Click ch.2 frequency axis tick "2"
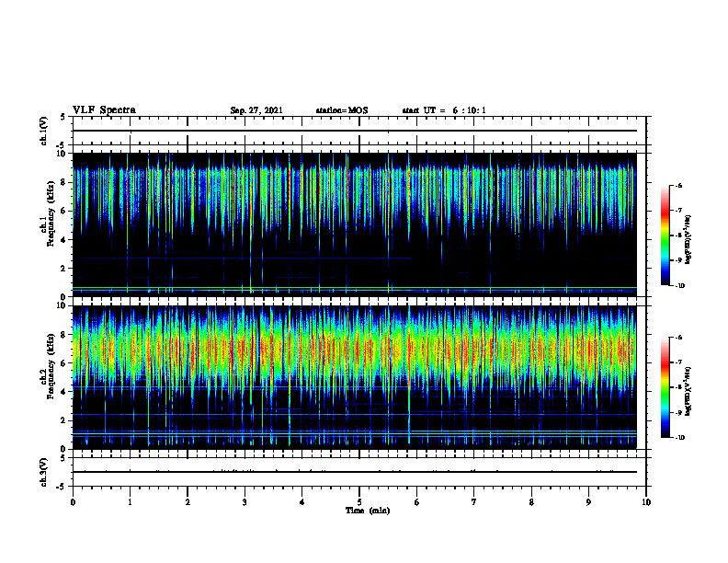Screen dimensions: 728x563 pos(64,420)
